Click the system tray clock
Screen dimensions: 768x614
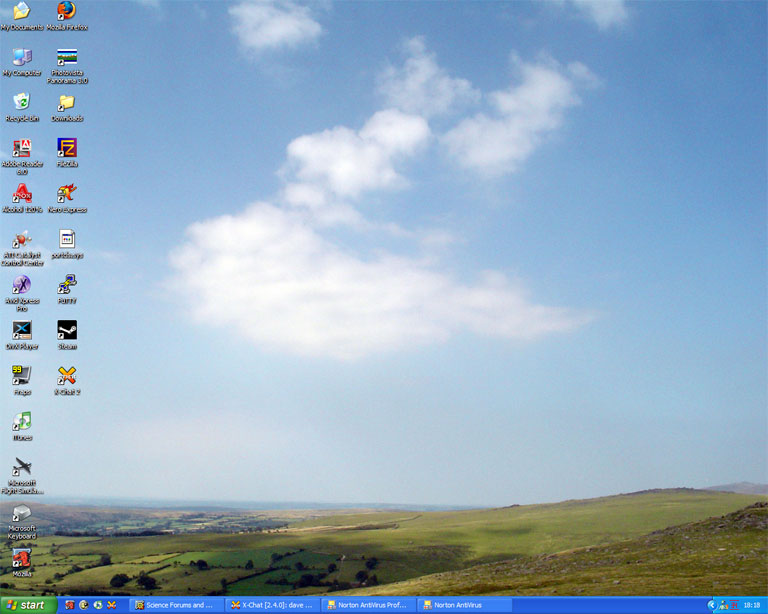click(x=751, y=605)
